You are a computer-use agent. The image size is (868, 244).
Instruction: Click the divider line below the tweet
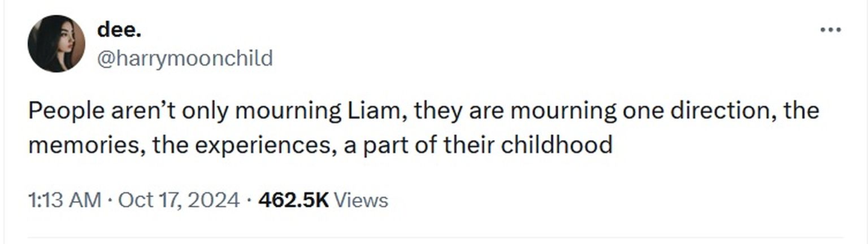tap(434, 237)
